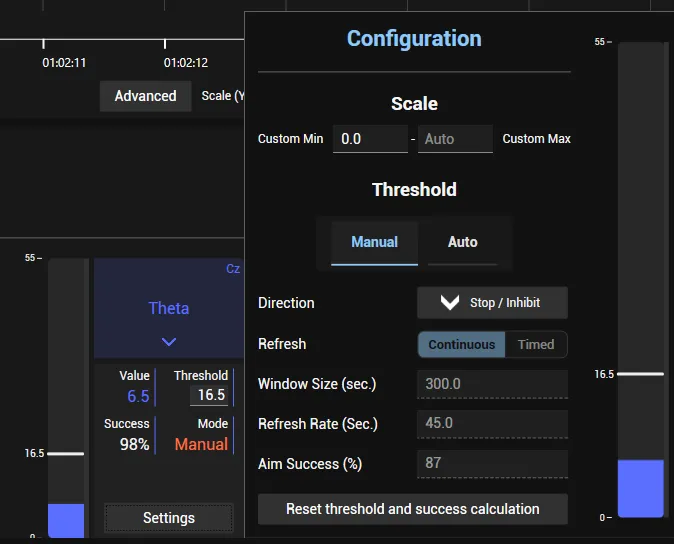
Task: Select Timed refresh mode
Action: [536, 344]
